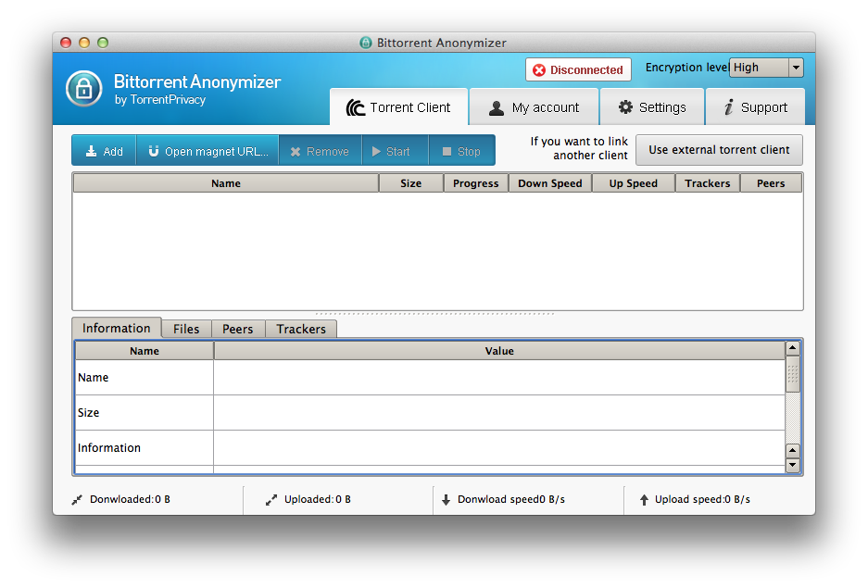The height and width of the screenshot is (588, 868).
Task: Click the second-from-bottom scrollbar up arrow
Action: (x=793, y=451)
